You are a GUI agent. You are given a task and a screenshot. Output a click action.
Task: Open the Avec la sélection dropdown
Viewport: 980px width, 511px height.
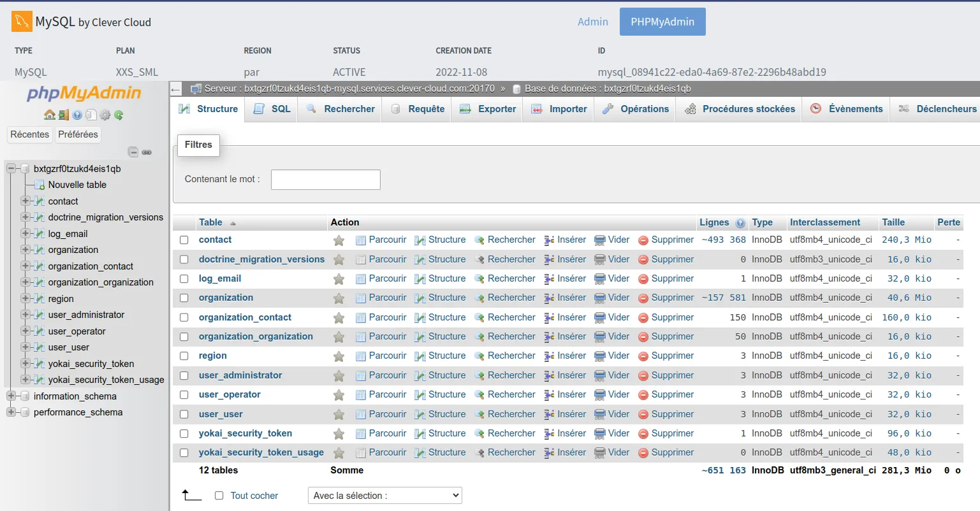pyautogui.click(x=384, y=495)
